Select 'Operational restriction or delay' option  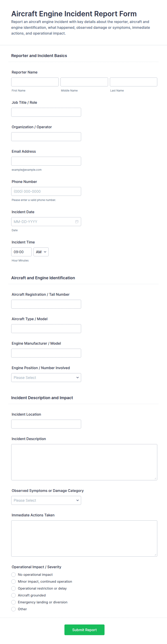point(13,588)
